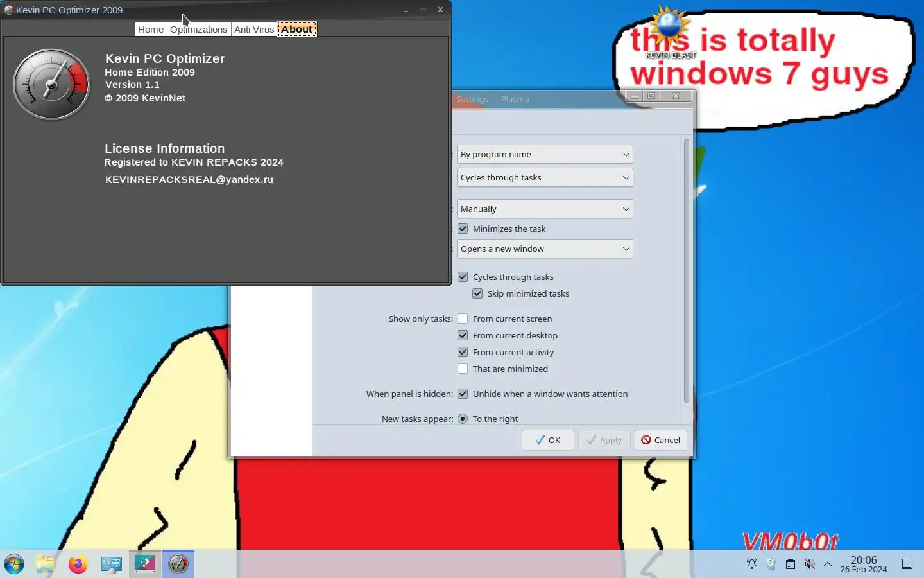This screenshot has height=578, width=924.
Task: Click Apply in the settings dialog
Action: 604,440
